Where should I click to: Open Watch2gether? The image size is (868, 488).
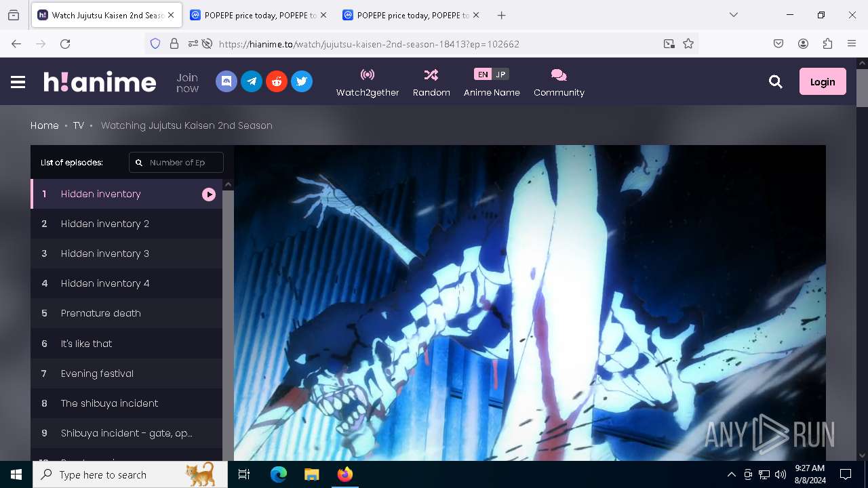[368, 83]
